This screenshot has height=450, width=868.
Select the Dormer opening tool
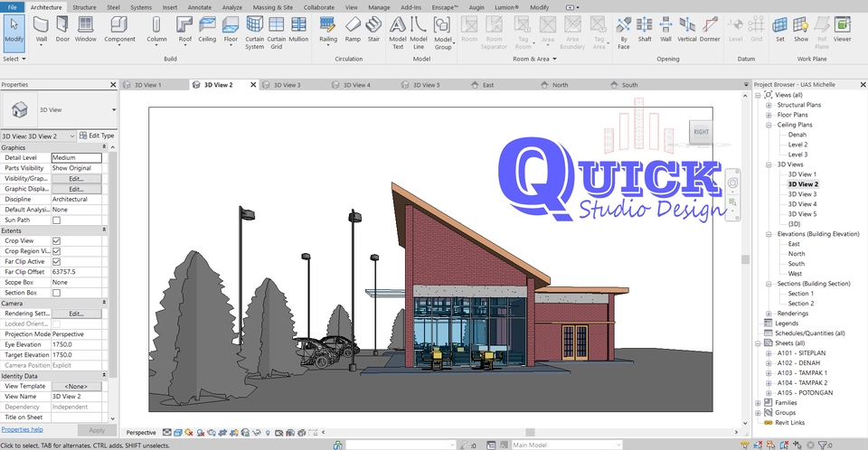(710, 29)
